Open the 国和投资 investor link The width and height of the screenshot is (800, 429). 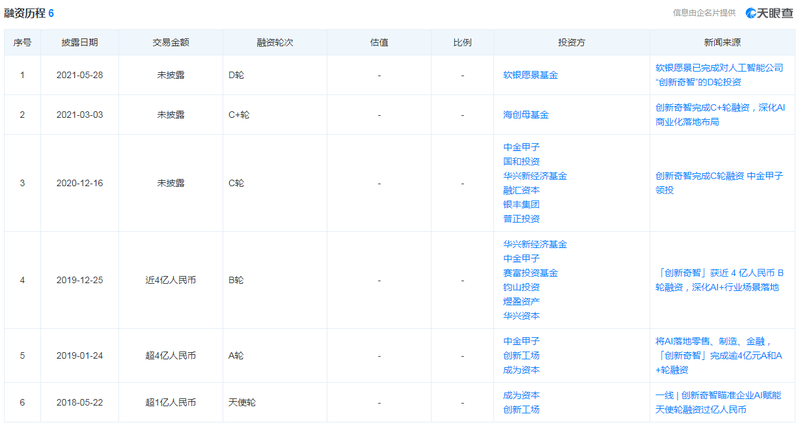(521, 161)
